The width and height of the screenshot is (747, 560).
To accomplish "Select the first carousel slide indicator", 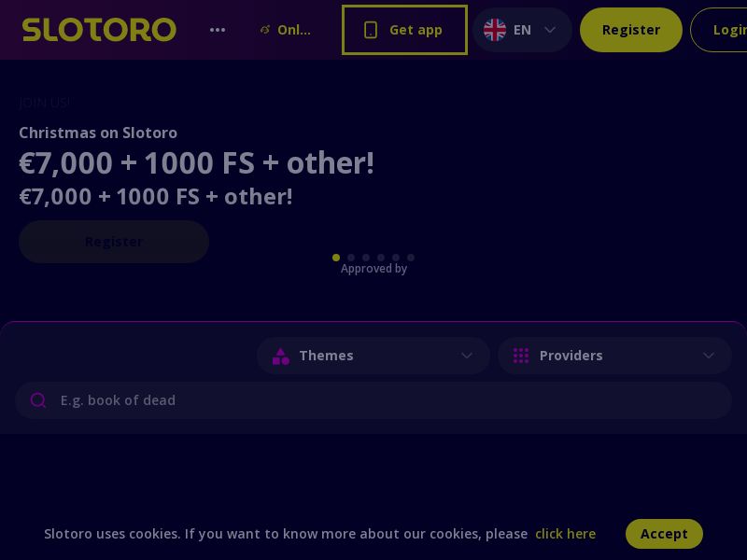I will coord(336,258).
